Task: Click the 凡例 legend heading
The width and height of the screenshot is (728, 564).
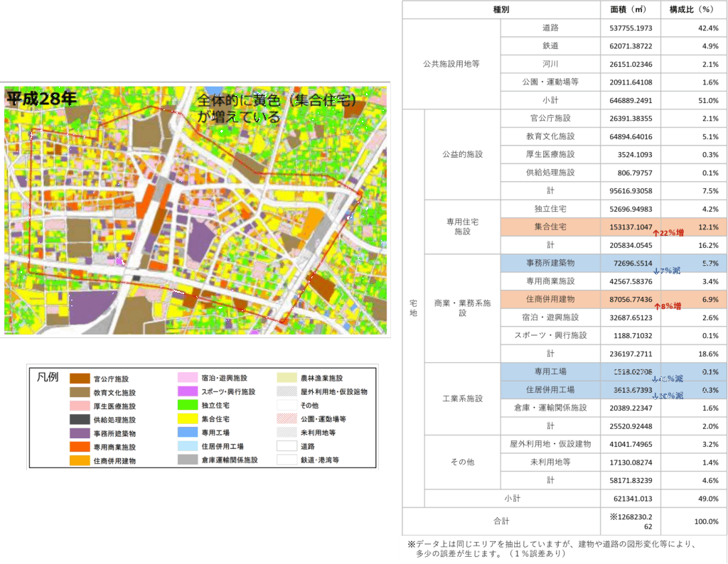Action: click(x=48, y=376)
